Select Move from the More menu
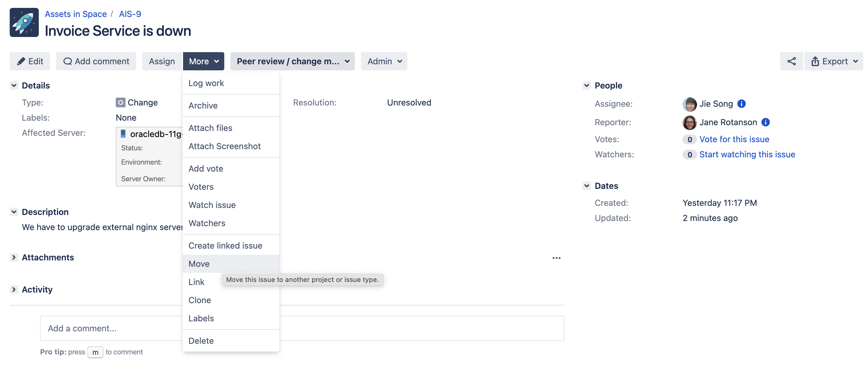The image size is (868, 365). [199, 263]
